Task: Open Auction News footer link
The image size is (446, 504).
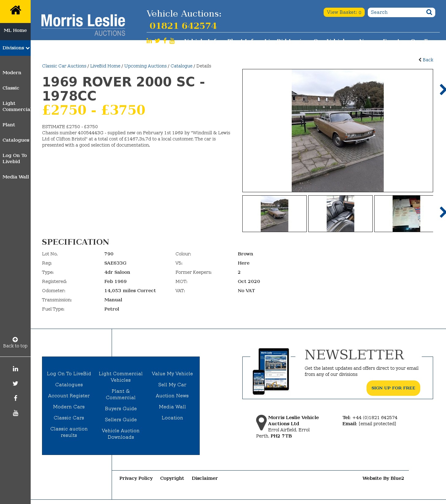Action: click(x=172, y=396)
